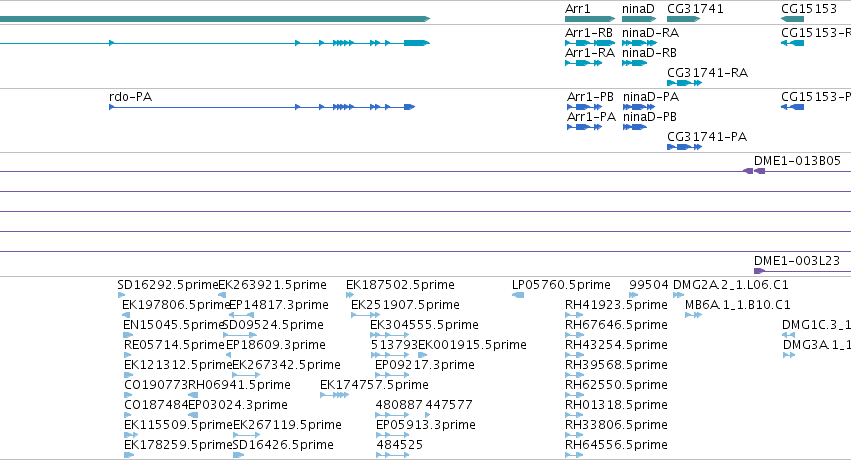Click the EK267119.5prime EST label

coord(287,425)
